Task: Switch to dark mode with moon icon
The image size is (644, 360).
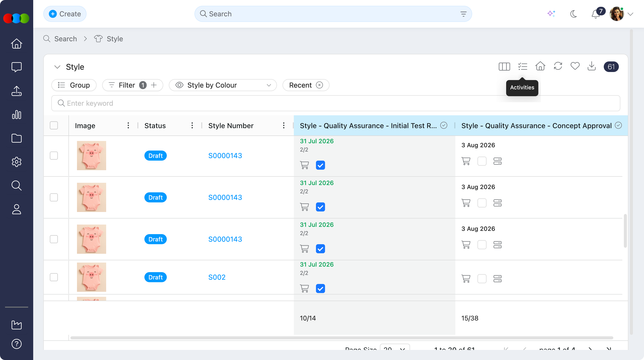Action: coord(573,14)
